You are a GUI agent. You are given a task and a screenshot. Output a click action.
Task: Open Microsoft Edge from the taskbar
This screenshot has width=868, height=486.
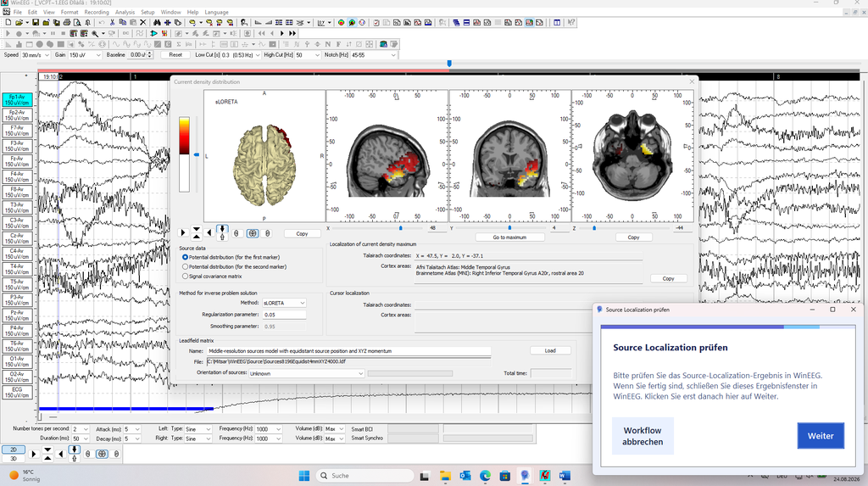pyautogui.click(x=486, y=476)
